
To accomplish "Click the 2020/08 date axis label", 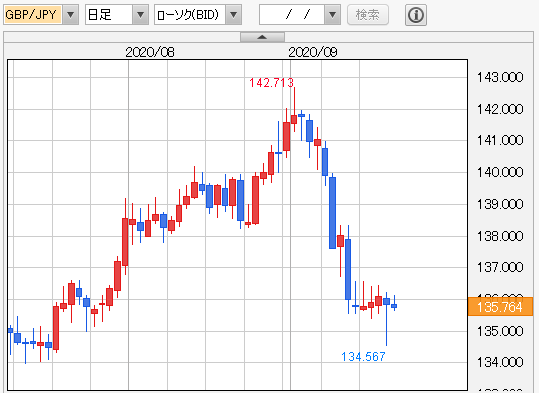I will click(x=150, y=52).
